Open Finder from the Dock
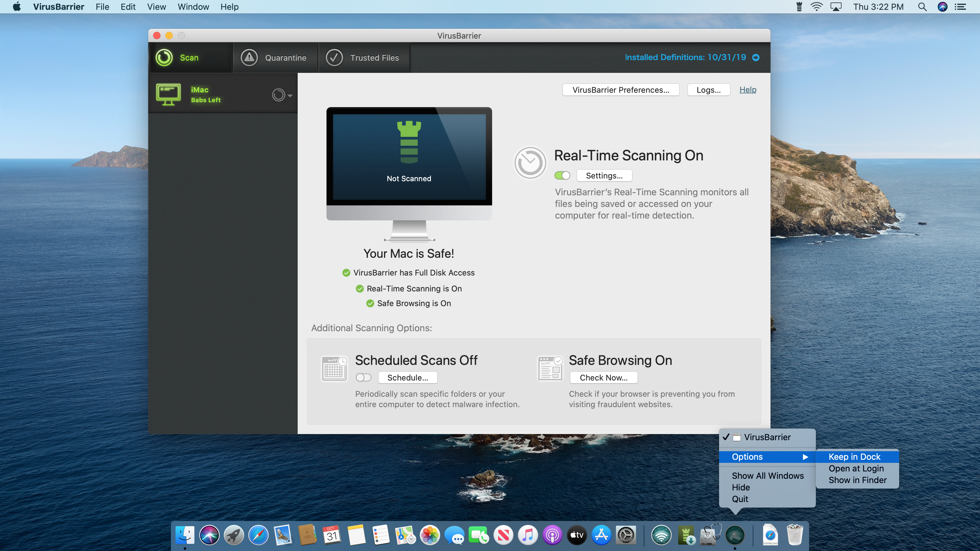 (x=185, y=535)
